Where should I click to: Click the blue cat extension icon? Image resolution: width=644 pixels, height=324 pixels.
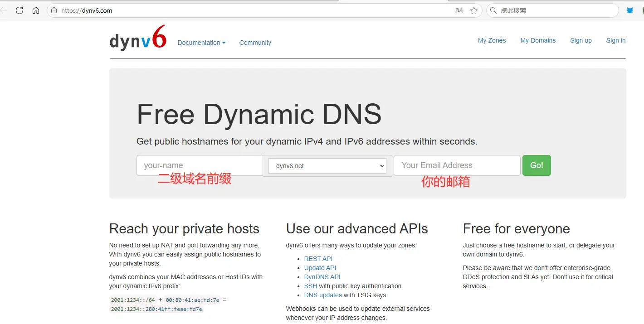630,10
